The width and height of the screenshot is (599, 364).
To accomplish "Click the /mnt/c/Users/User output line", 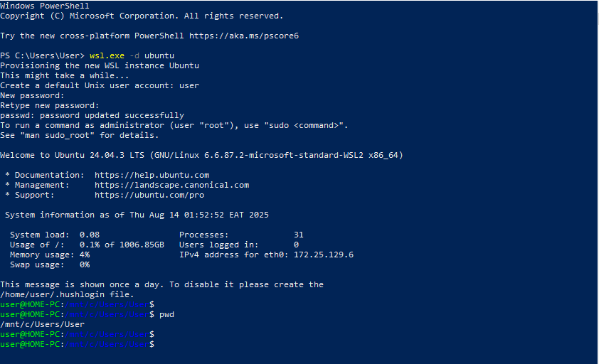I will 42,324.
